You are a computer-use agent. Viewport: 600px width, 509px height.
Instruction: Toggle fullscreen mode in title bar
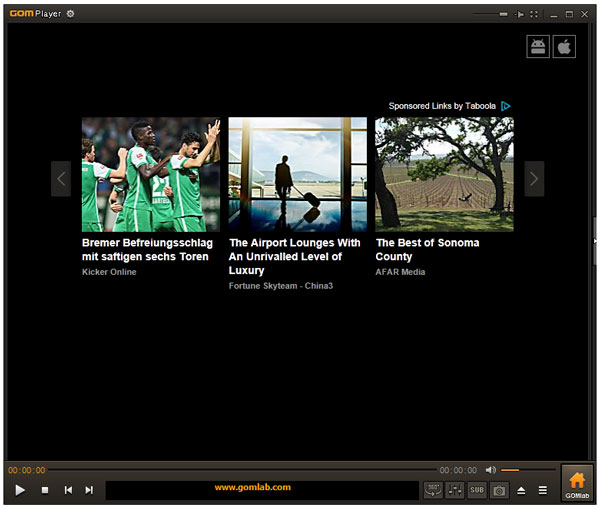pyautogui.click(x=535, y=14)
